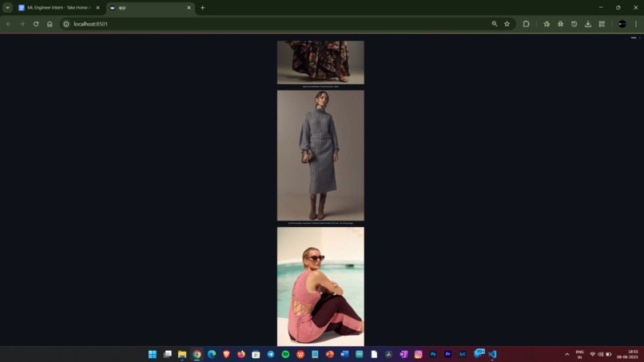This screenshot has height=362, width=644.
Task: Open Photoshop from the taskbar
Action: 433,354
